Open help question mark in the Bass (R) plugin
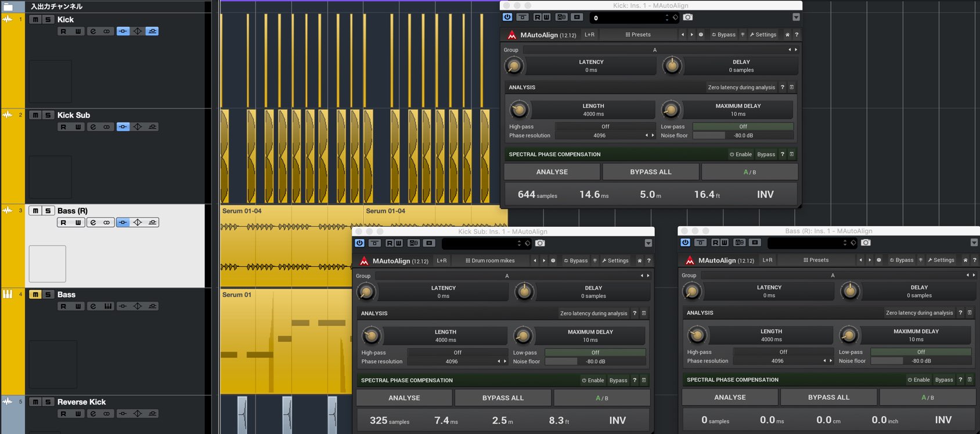The image size is (980, 434). [x=975, y=260]
